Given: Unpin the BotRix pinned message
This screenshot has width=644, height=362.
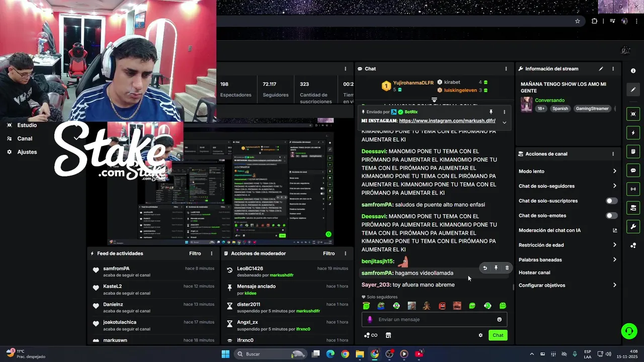Looking at the screenshot, I should coord(491,112).
